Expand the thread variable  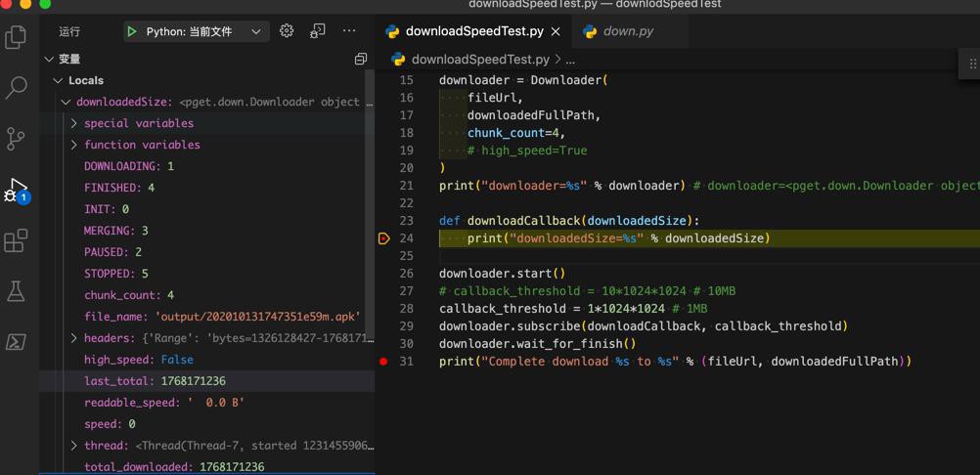(73, 445)
